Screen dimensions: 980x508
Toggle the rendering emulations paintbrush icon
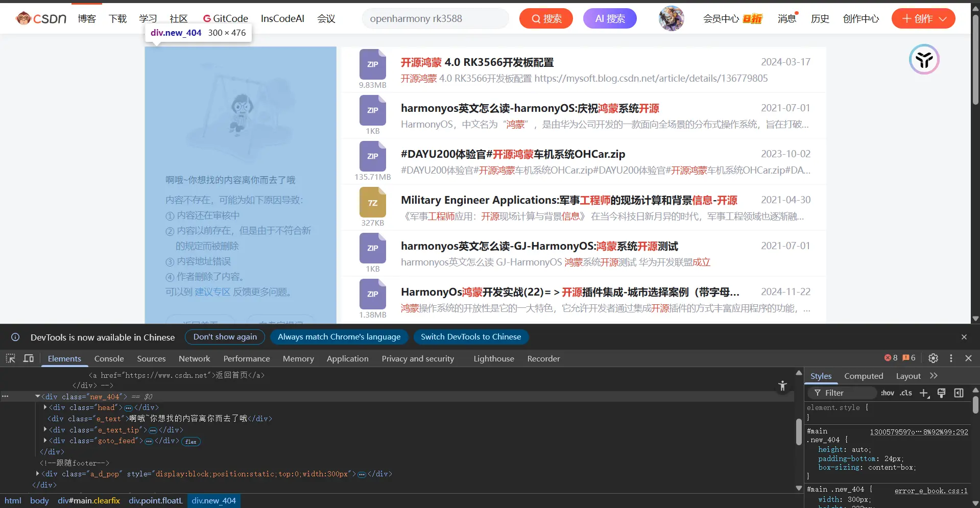tap(941, 393)
